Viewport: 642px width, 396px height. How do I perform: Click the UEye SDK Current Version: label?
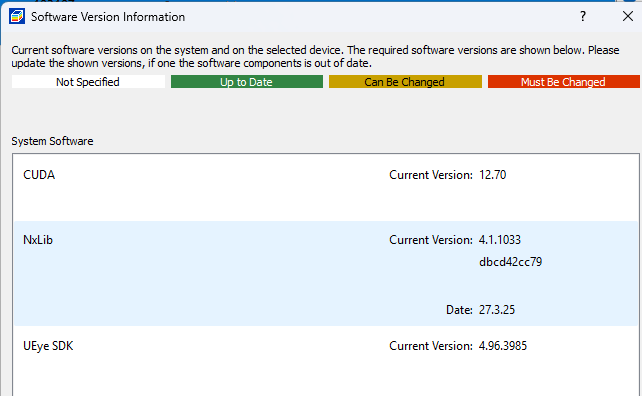pyautogui.click(x=431, y=346)
